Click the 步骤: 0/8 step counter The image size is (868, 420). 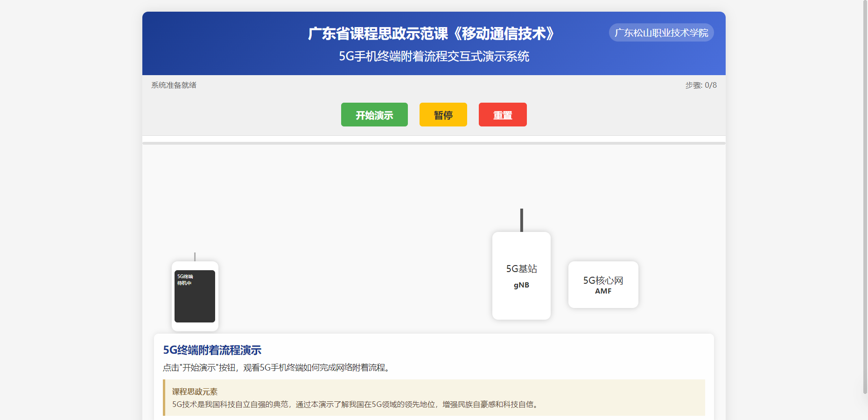700,85
